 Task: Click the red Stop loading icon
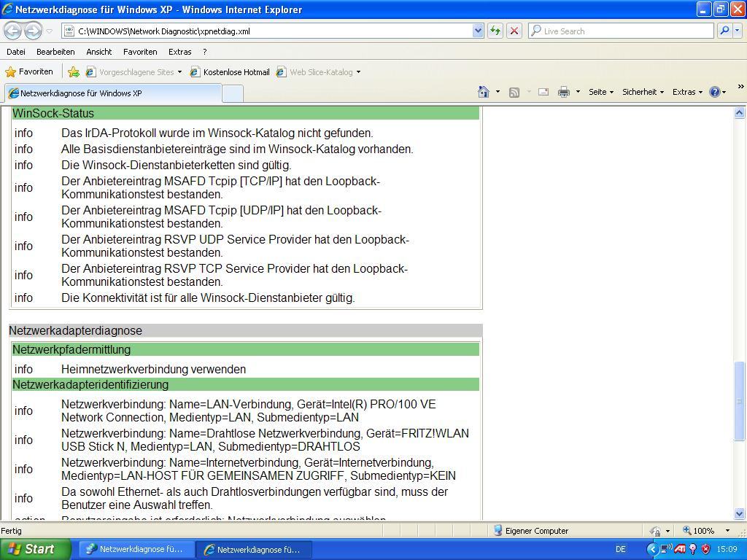click(514, 31)
